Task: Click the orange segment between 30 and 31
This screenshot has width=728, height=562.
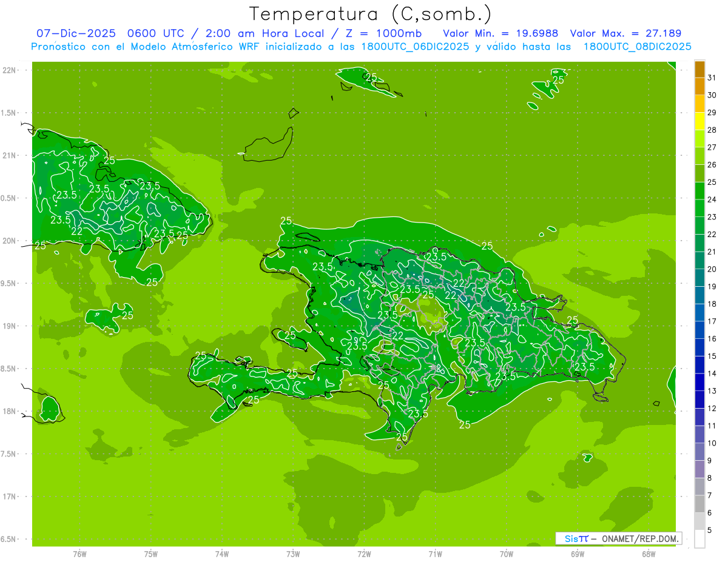Action: pos(699,86)
